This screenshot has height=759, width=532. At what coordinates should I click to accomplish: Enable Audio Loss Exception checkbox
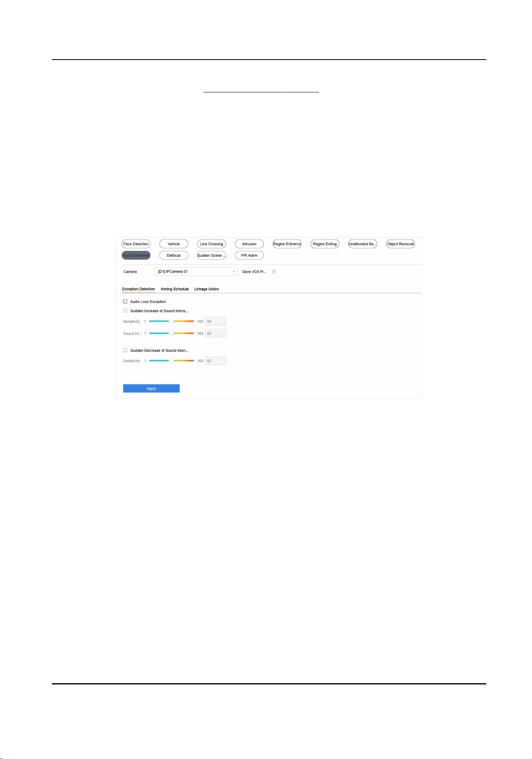pos(125,301)
